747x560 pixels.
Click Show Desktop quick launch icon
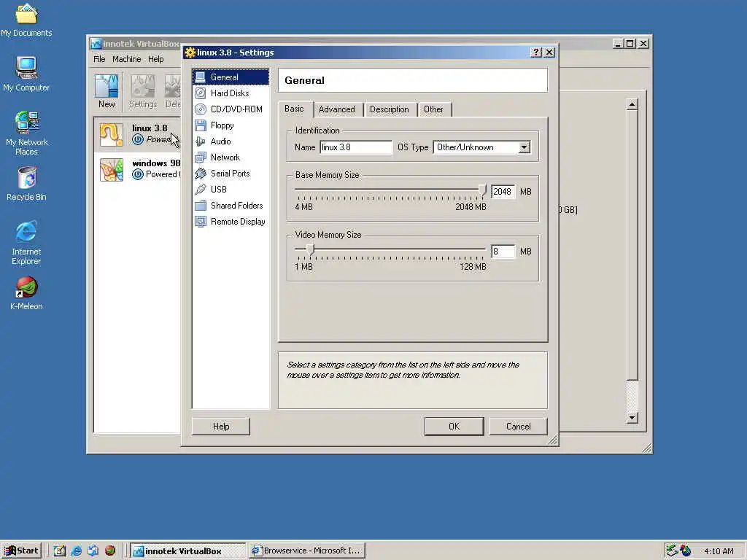pyautogui.click(x=60, y=551)
